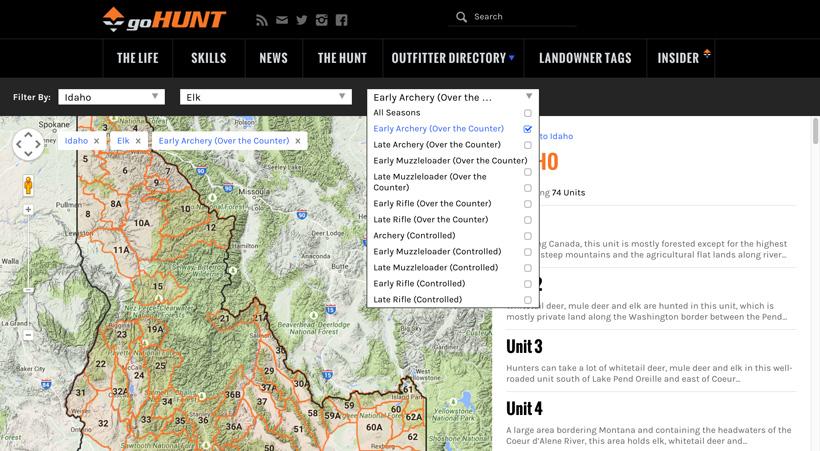Open the Idaho state dropdown
820x451 pixels.
pyautogui.click(x=111, y=97)
